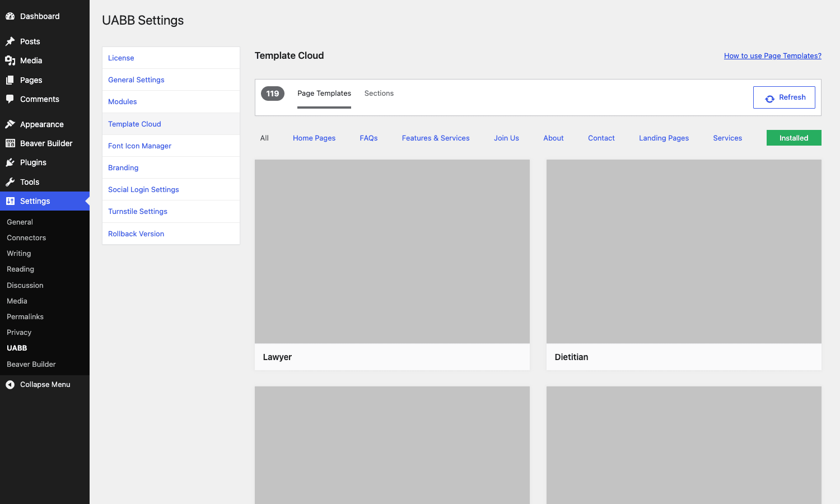
Task: Select the Template Cloud tab
Action: pyautogui.click(x=171, y=124)
